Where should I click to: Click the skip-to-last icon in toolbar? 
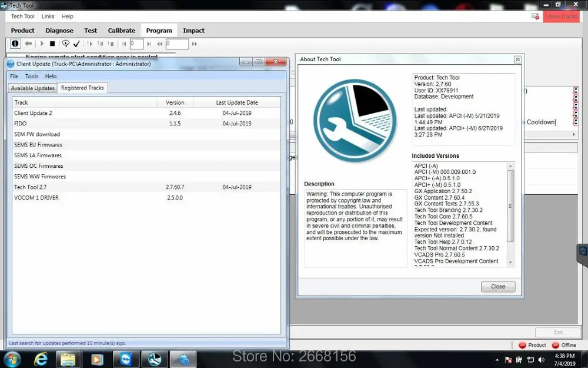click(149, 44)
